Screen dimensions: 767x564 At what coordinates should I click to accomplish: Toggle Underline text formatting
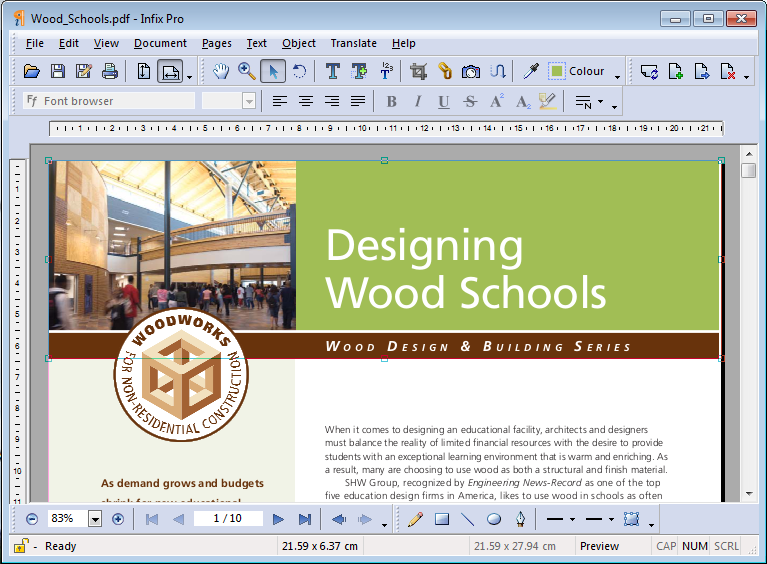[x=443, y=101]
